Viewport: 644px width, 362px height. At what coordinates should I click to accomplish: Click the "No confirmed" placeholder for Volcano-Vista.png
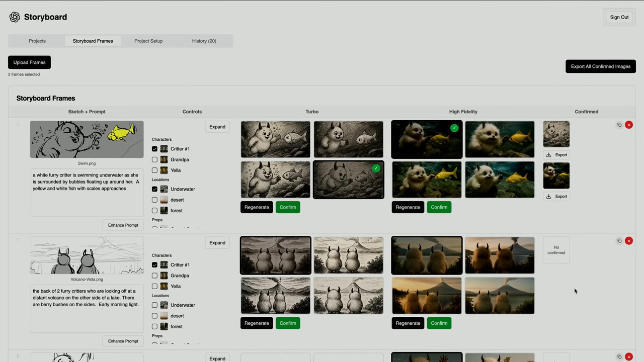556,250
